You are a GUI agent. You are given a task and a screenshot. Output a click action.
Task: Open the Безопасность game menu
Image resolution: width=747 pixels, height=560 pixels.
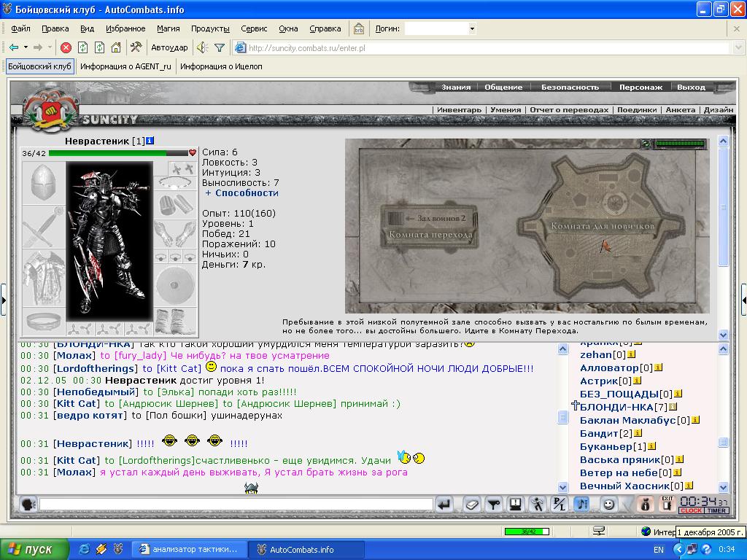click(x=570, y=87)
